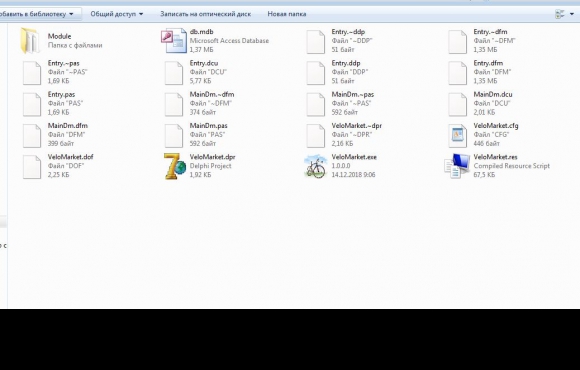This screenshot has height=370, width=580.
Task: Click the 'Новая папка' button
Action: tap(287, 14)
